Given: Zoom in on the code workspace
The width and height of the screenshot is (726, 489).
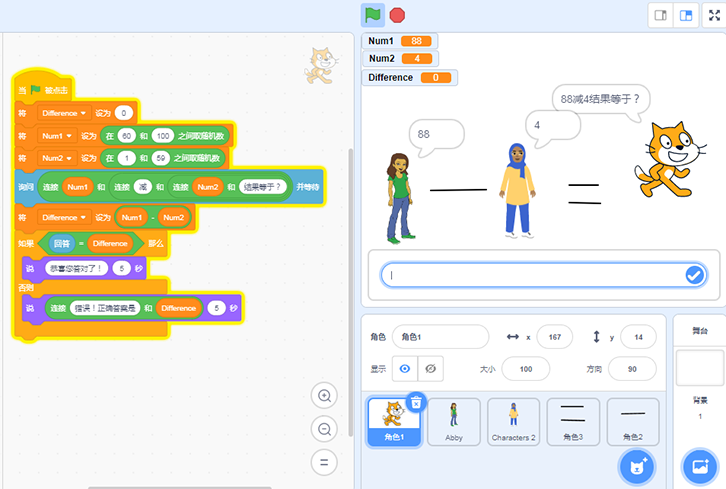Looking at the screenshot, I should [x=324, y=396].
